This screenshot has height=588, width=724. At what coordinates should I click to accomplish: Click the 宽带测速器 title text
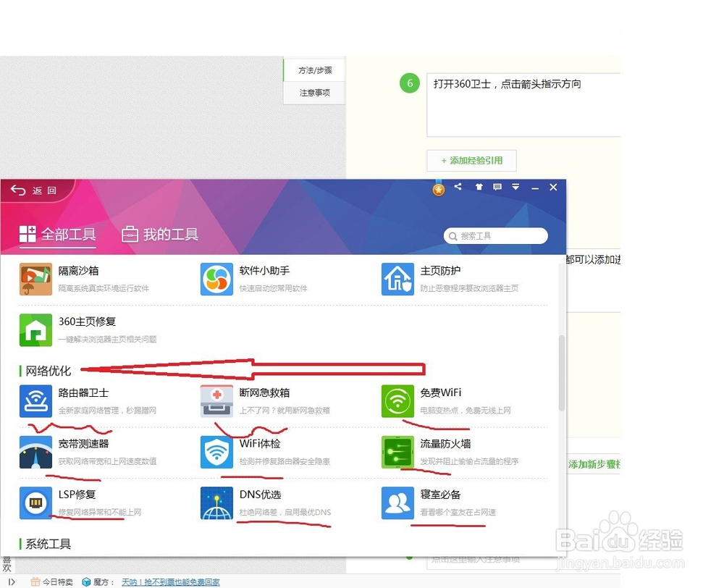[83, 444]
